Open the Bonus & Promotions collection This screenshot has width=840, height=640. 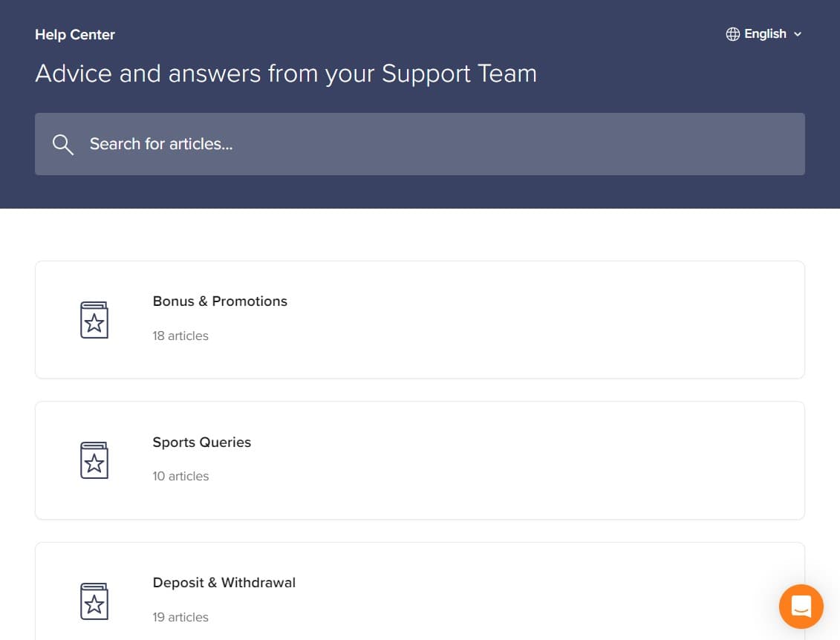tap(420, 320)
